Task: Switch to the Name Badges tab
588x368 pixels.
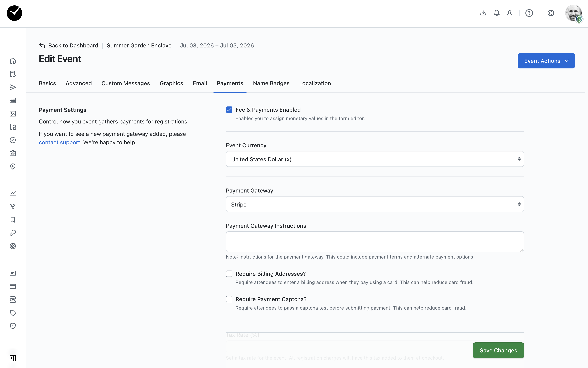Action: click(271, 83)
